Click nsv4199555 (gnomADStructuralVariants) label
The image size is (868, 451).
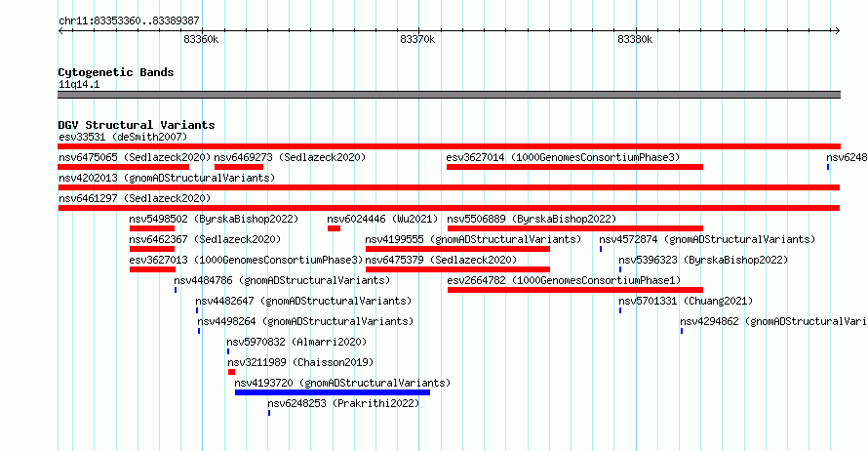tap(473, 239)
